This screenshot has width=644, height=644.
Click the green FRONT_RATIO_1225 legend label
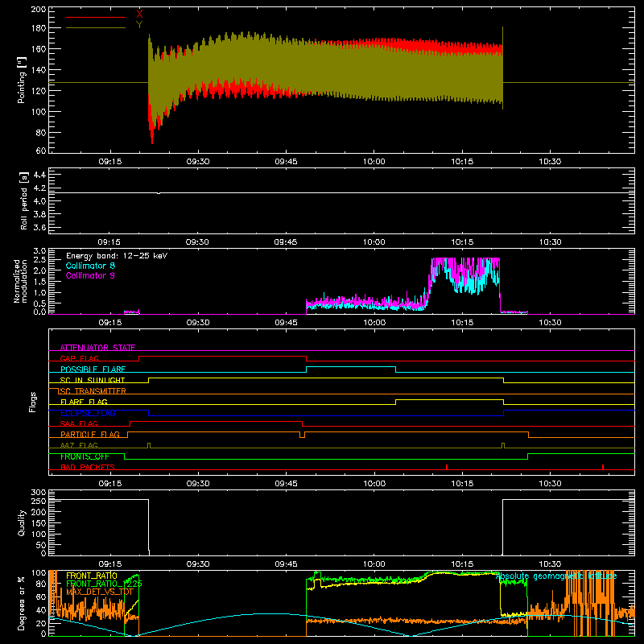click(104, 584)
